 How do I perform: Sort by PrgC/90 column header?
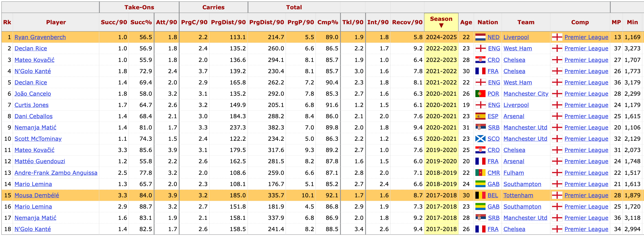tap(194, 22)
